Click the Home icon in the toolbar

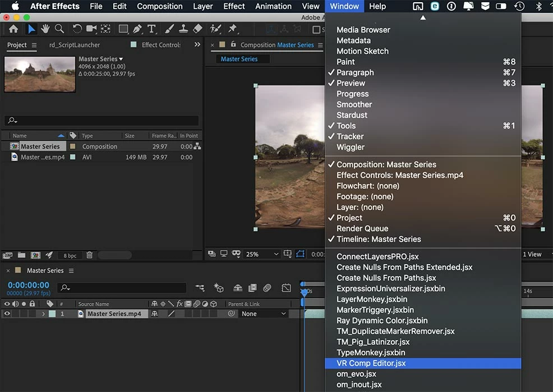click(x=13, y=29)
